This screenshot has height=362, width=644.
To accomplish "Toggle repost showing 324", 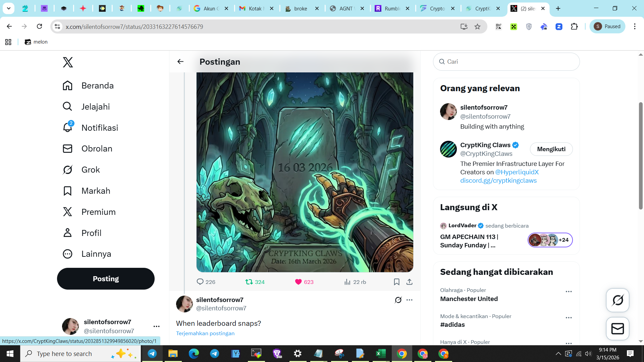I will pyautogui.click(x=255, y=282).
